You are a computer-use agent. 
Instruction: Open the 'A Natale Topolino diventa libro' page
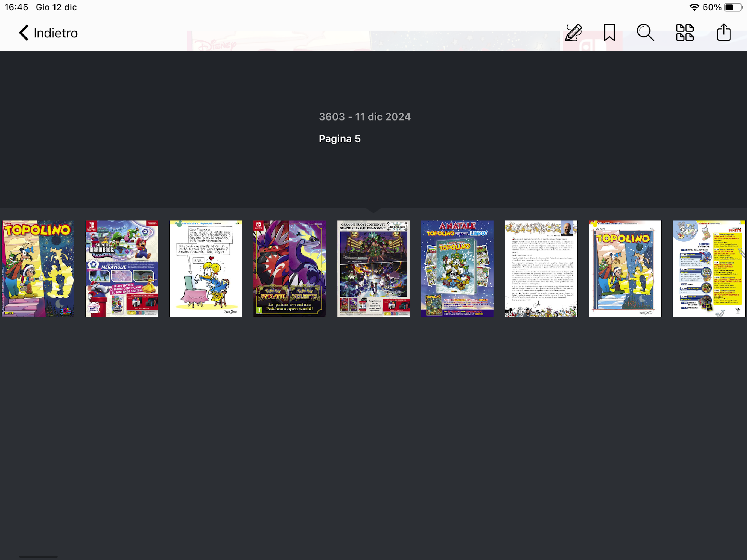(x=457, y=269)
